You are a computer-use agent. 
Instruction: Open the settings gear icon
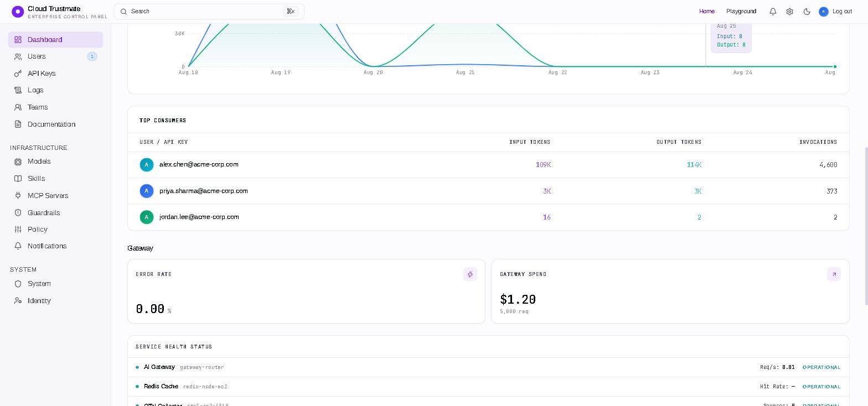pyautogui.click(x=790, y=11)
